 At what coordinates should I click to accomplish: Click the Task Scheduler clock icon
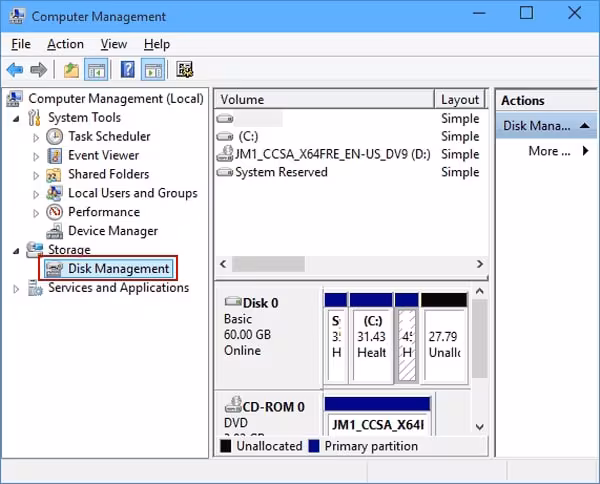54,136
